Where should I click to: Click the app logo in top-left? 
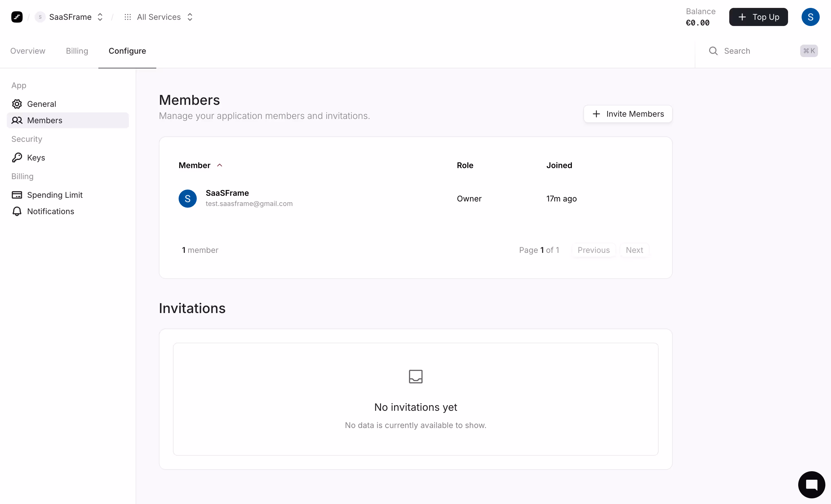tap(17, 17)
